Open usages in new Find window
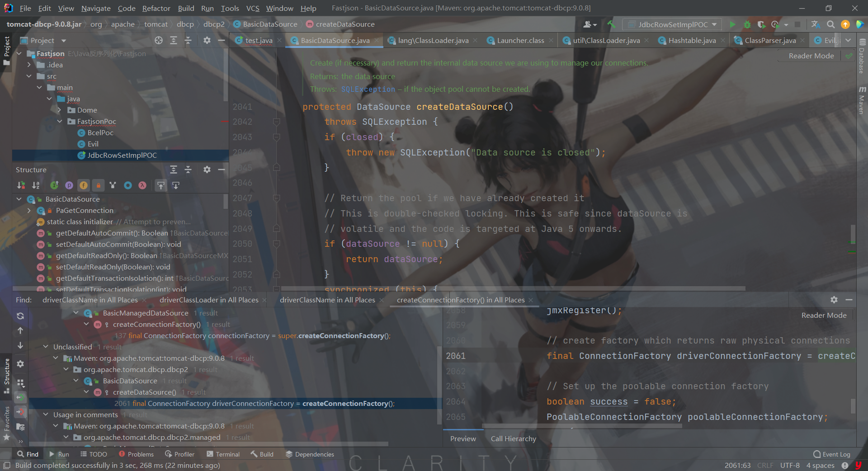 [x=20, y=427]
